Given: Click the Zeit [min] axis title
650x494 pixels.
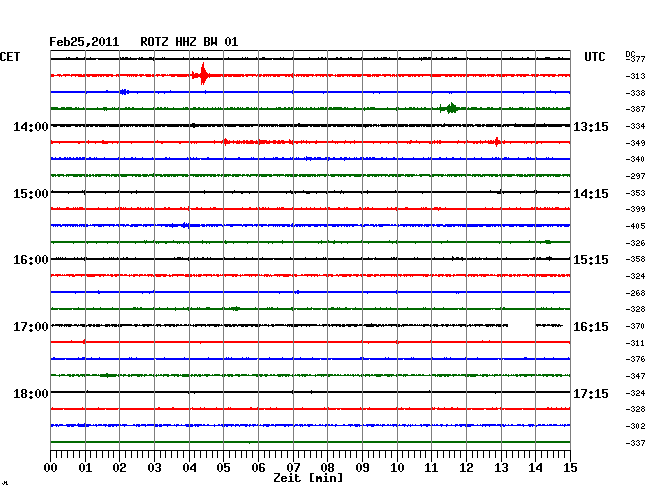Looking at the screenshot, I should pos(308,478).
